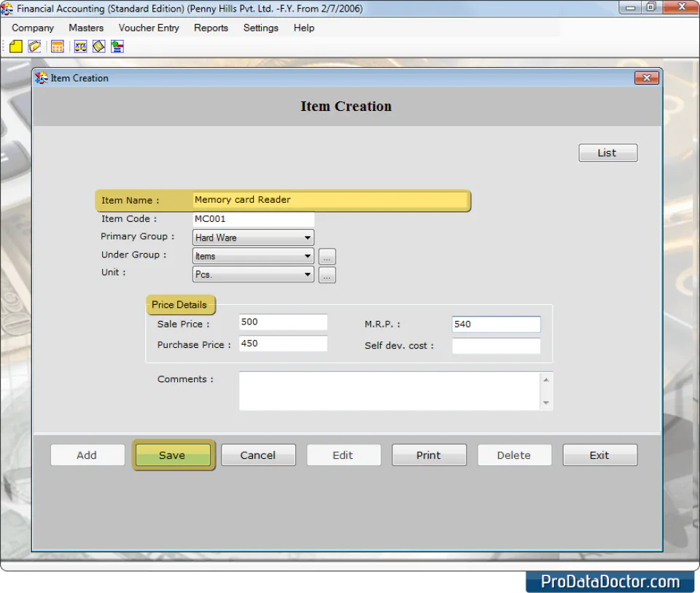
Task: Click the Comments scrollbar down arrow
Action: click(546, 403)
